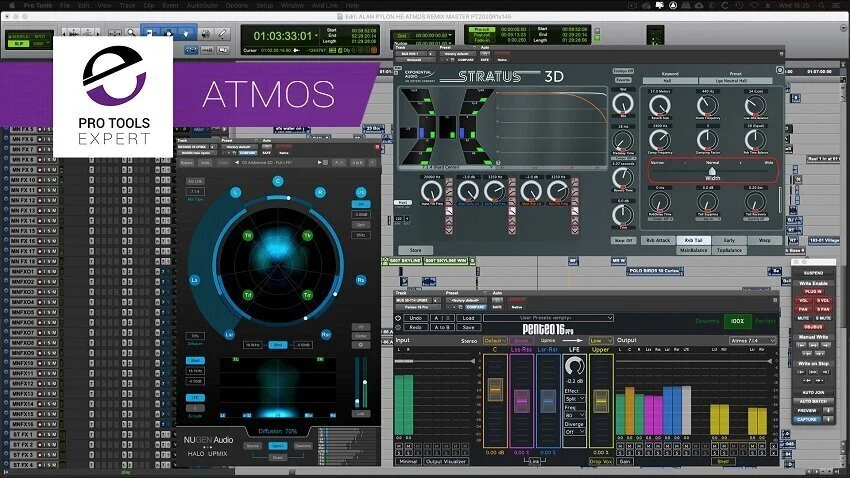Click the Pro Tools main counter 01:03:33:01
The width and height of the screenshot is (850, 478).
[x=283, y=36]
